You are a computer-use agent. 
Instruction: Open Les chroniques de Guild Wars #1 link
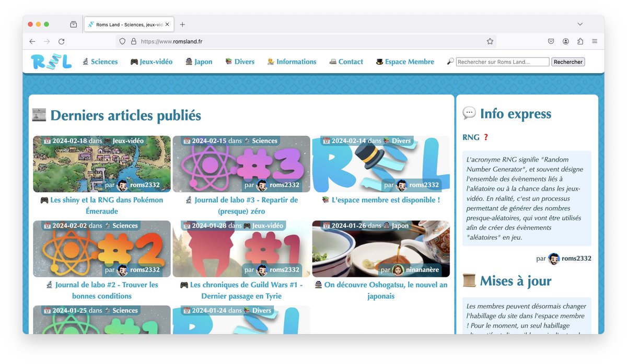coord(241,290)
